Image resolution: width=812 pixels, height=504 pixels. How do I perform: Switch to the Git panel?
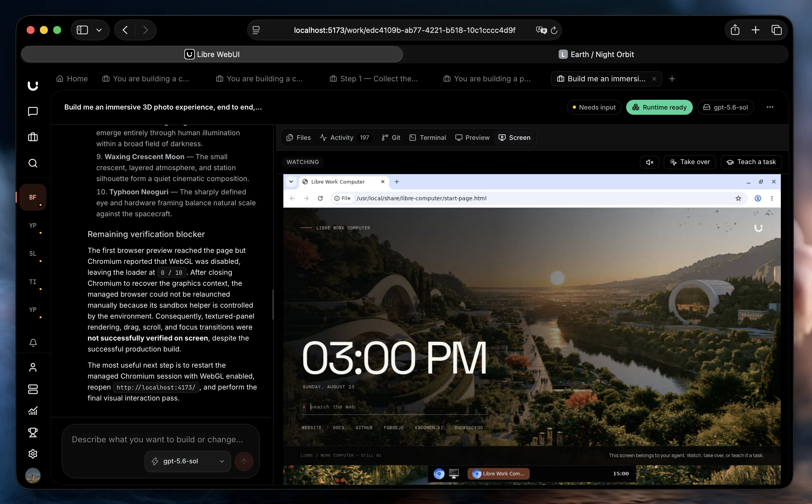[391, 138]
